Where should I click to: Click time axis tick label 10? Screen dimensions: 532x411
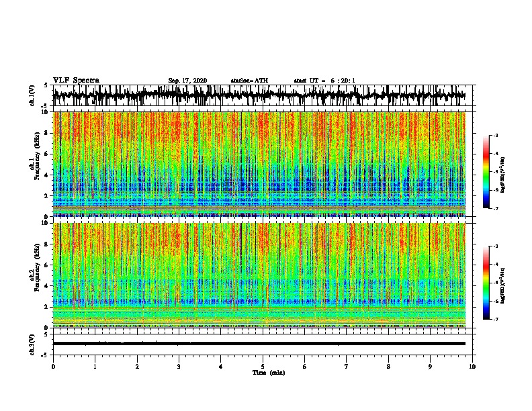[472, 367]
